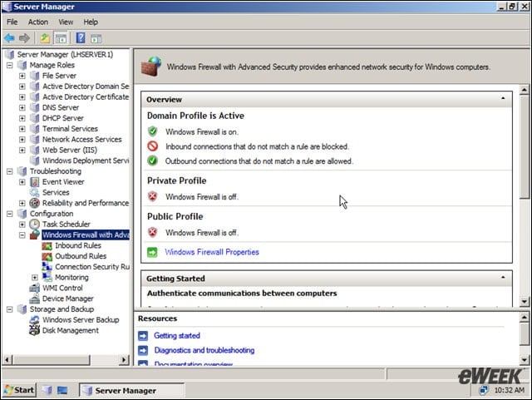The height and width of the screenshot is (400, 532).
Task: Click the tree pane scroll right arrow
Action: click(x=124, y=359)
